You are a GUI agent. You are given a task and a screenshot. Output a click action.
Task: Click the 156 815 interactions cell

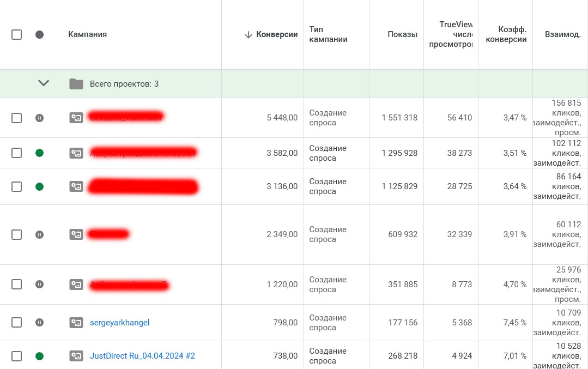(x=560, y=117)
